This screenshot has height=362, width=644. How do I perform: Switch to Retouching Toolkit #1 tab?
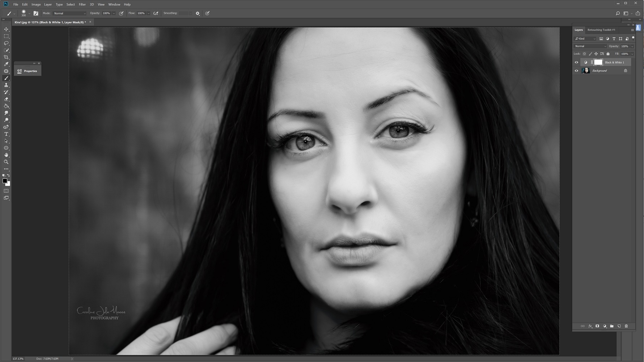(601, 30)
